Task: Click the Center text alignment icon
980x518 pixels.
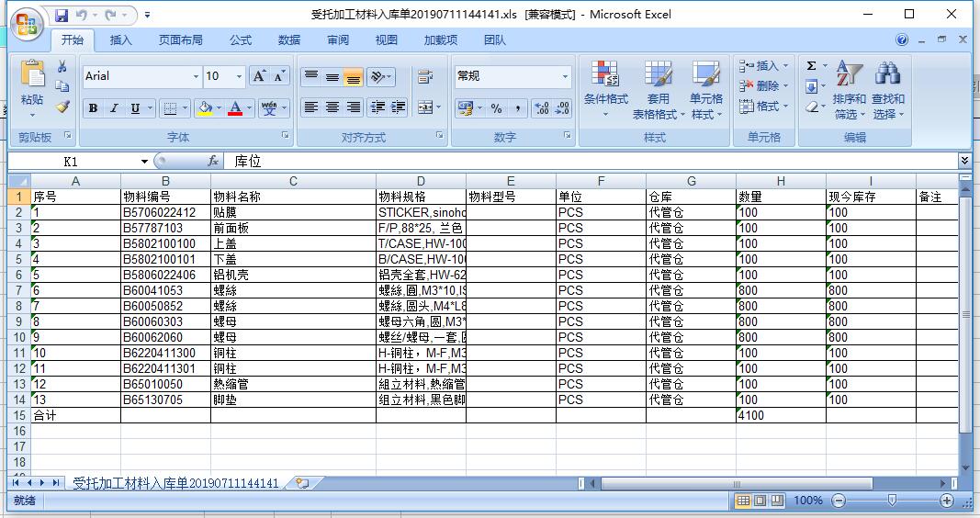Action: click(x=332, y=107)
